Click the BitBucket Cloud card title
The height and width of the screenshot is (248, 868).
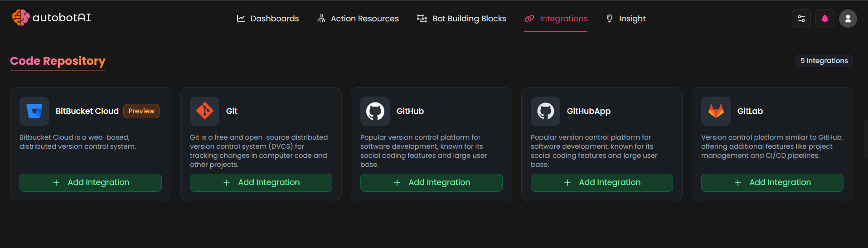tap(87, 111)
